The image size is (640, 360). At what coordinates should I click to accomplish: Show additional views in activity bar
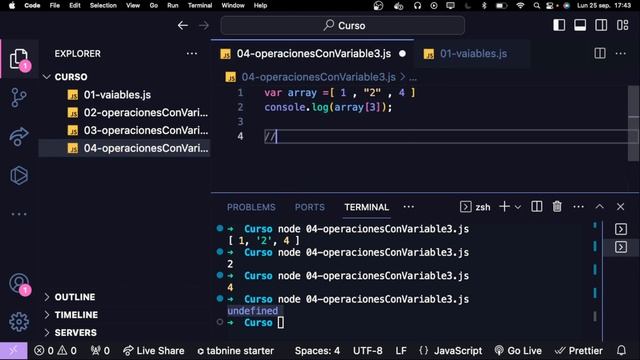coord(19,214)
